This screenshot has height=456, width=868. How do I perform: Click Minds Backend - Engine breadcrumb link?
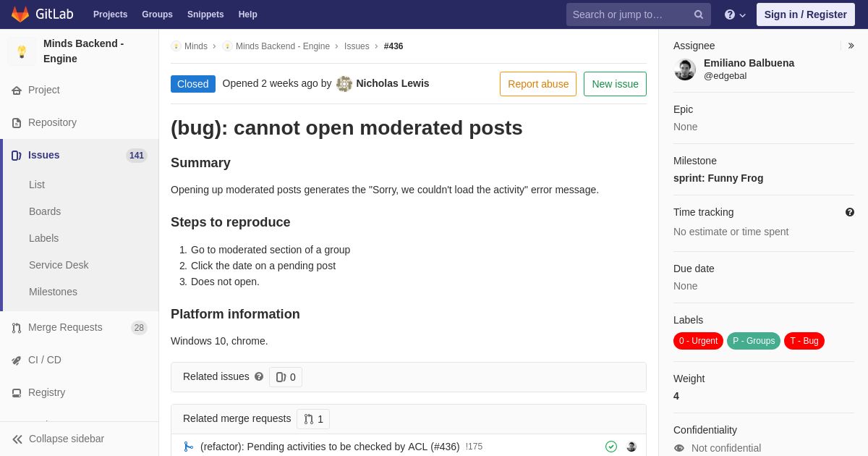coord(283,46)
